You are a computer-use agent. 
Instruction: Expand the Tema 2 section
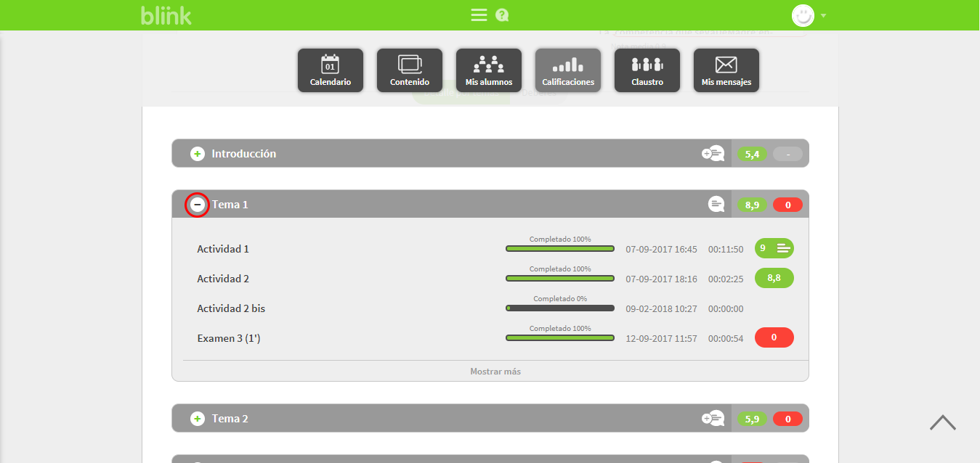tap(198, 419)
